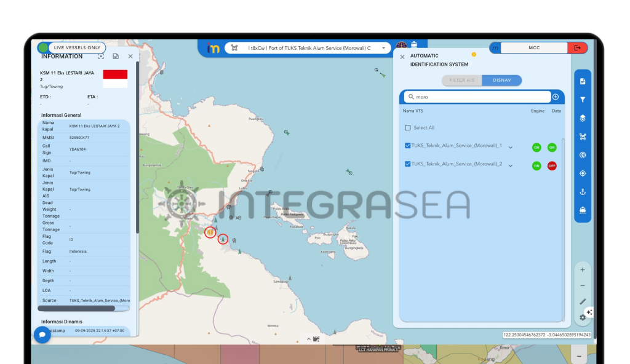This screenshot has width=630, height=364.
Task: Open the radio signal tool in sidebar
Action: [582, 155]
